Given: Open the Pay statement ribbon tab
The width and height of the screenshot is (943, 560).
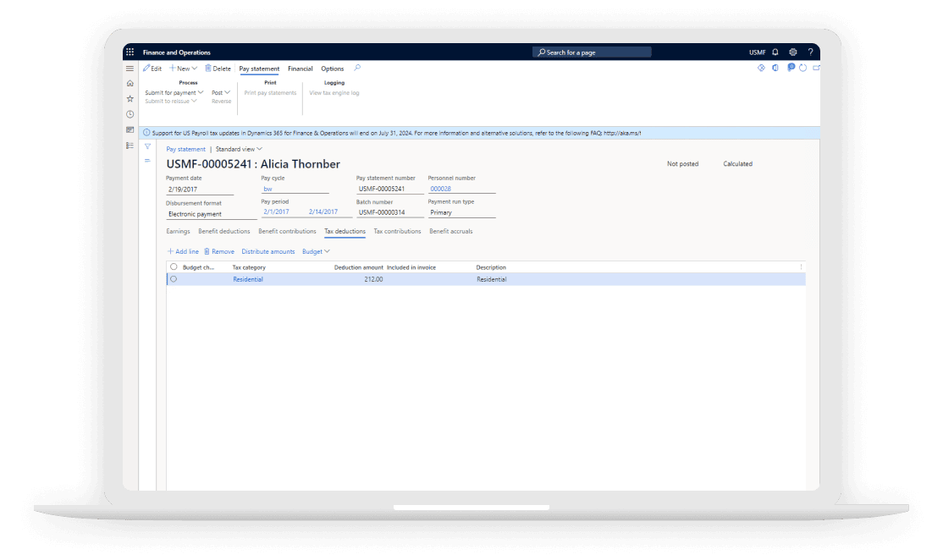Looking at the screenshot, I should pyautogui.click(x=259, y=69).
